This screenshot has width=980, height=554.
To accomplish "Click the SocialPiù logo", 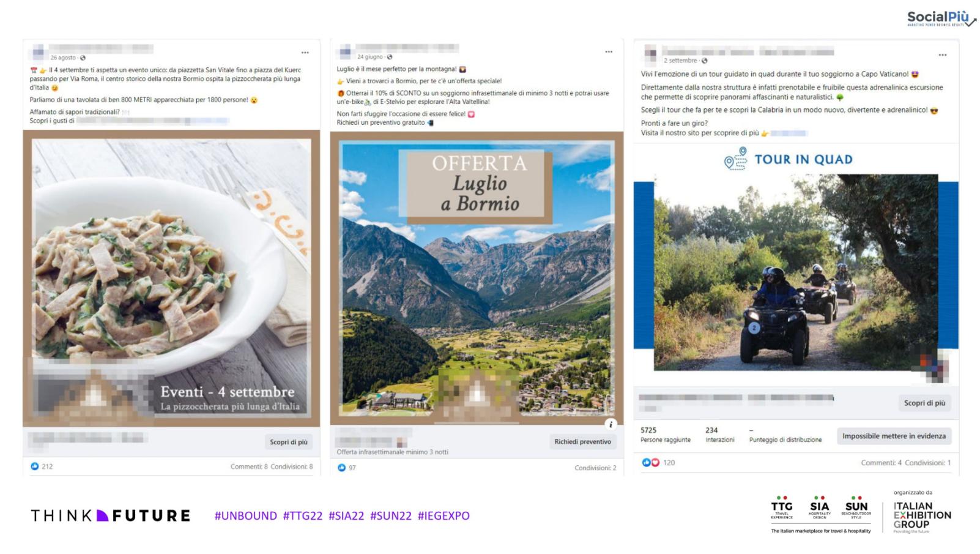I will point(941,18).
